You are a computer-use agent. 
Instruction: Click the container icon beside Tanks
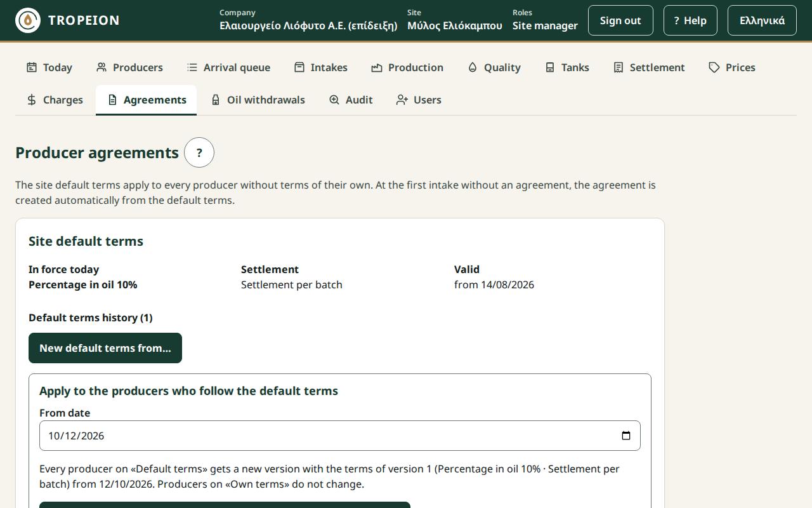(550, 67)
